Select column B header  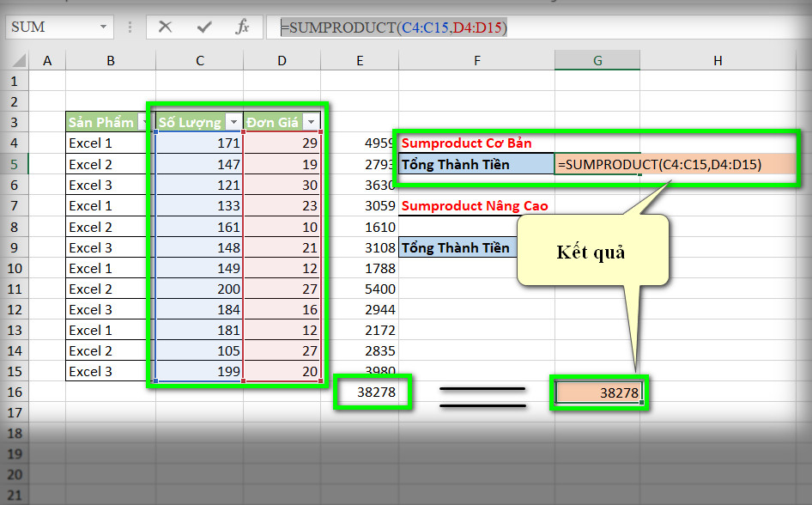(111, 61)
